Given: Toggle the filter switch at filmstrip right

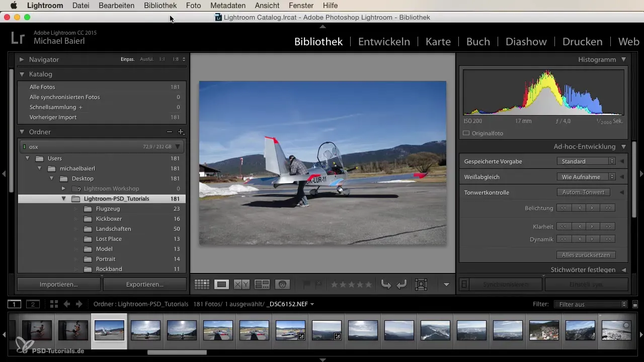Looking at the screenshot, I should 635,304.
